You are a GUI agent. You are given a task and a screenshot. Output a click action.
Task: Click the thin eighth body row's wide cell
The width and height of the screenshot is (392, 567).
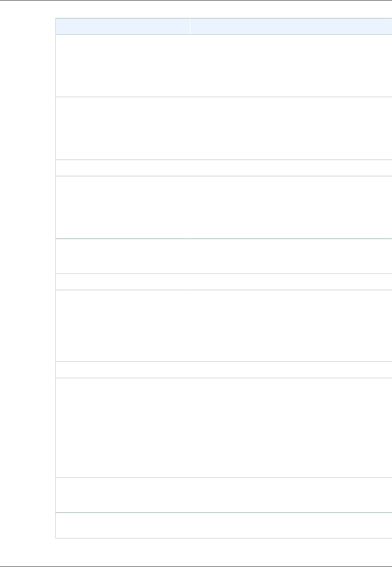click(291, 370)
